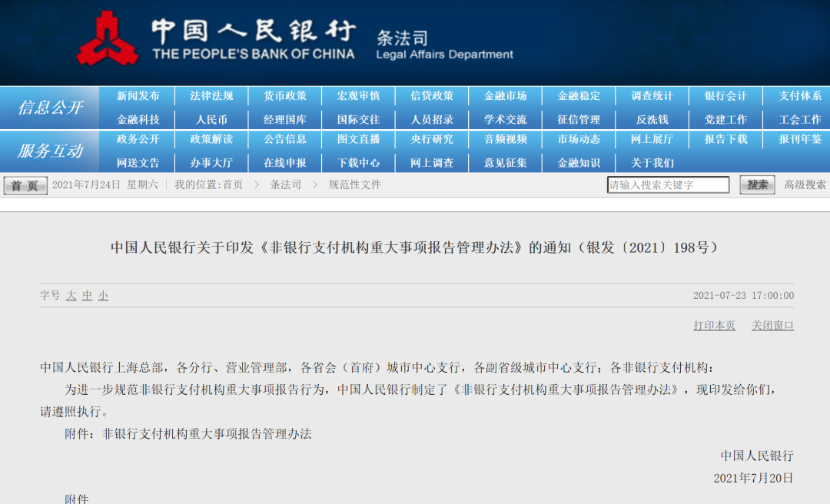Viewport: 830px width, 504px height.
Task: Set font size to 小
Action: [x=103, y=296]
